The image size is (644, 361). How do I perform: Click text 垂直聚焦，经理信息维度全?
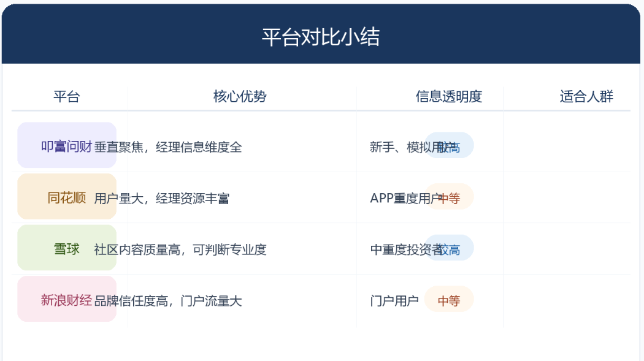[168, 147]
